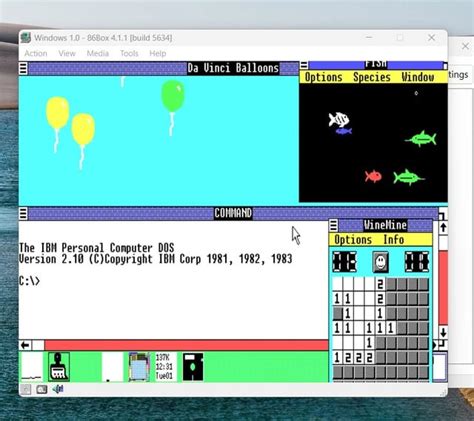Click the "The IBM Personal Computer DOS" line
Screen dimensions: 474x421
click(97, 248)
